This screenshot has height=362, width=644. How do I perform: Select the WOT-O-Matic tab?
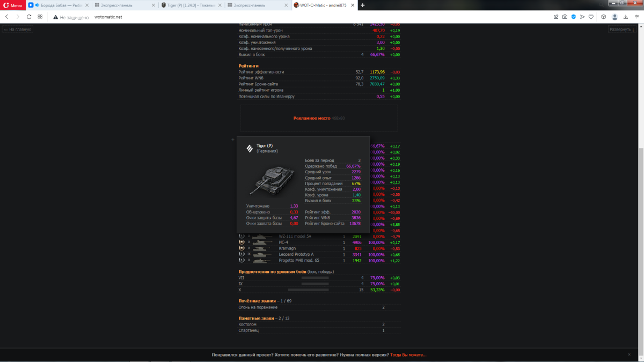325,5
